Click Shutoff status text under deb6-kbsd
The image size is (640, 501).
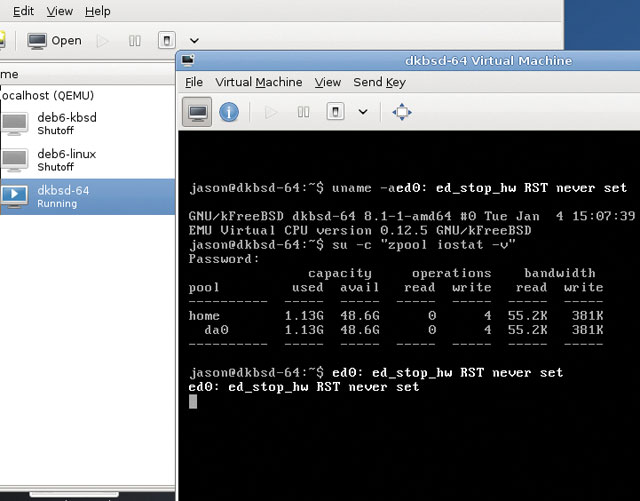(x=56, y=131)
